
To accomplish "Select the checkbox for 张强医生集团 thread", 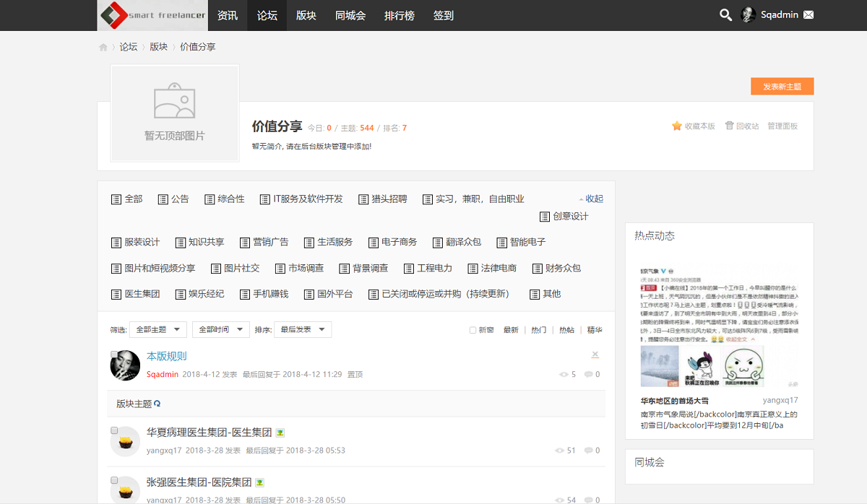I will pyautogui.click(x=114, y=479).
